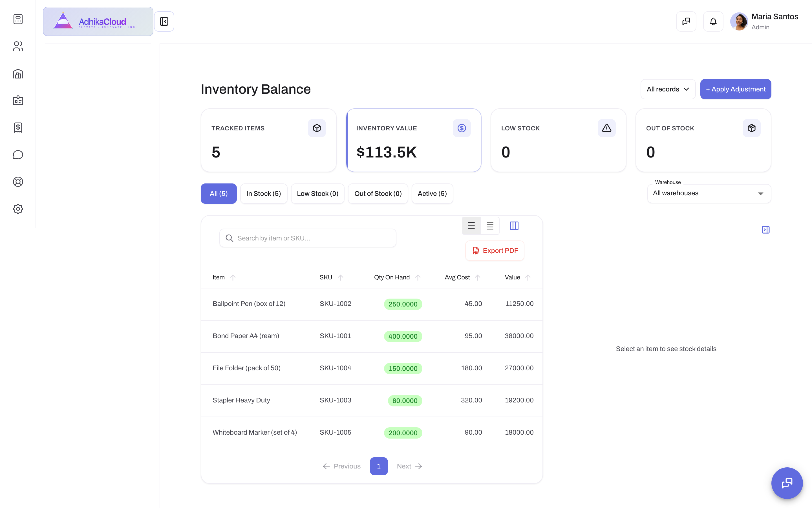The image size is (812, 508).
Task: Select the All (5) filter tab
Action: (219, 194)
